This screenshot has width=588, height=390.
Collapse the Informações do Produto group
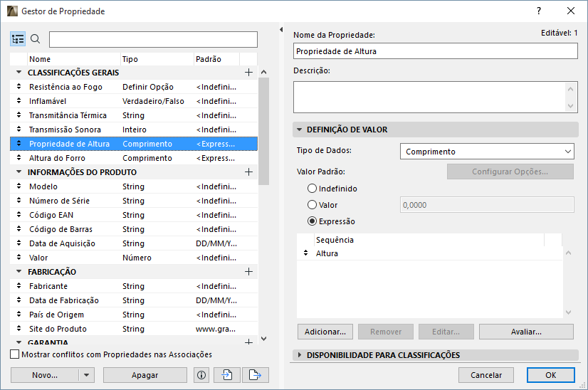pos(19,172)
